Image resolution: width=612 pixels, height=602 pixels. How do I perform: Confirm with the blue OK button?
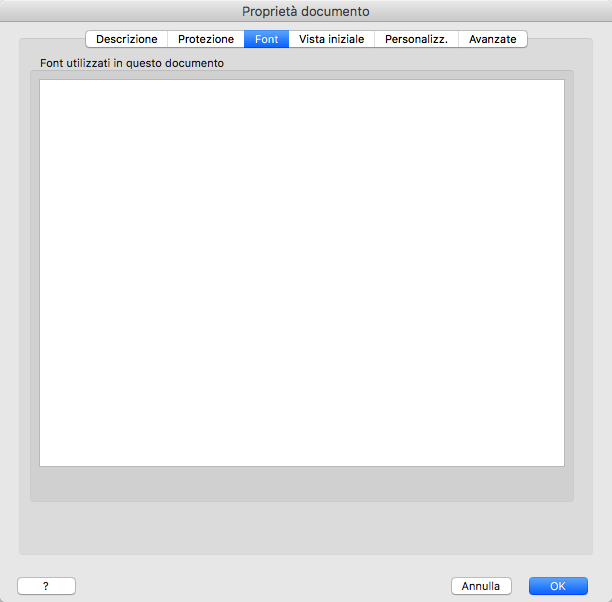[558, 586]
